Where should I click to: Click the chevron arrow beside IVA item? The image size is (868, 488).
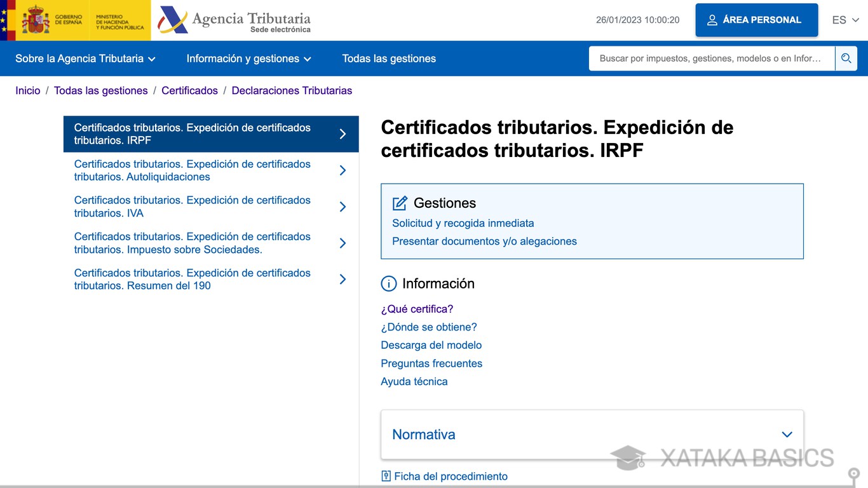pyautogui.click(x=342, y=207)
